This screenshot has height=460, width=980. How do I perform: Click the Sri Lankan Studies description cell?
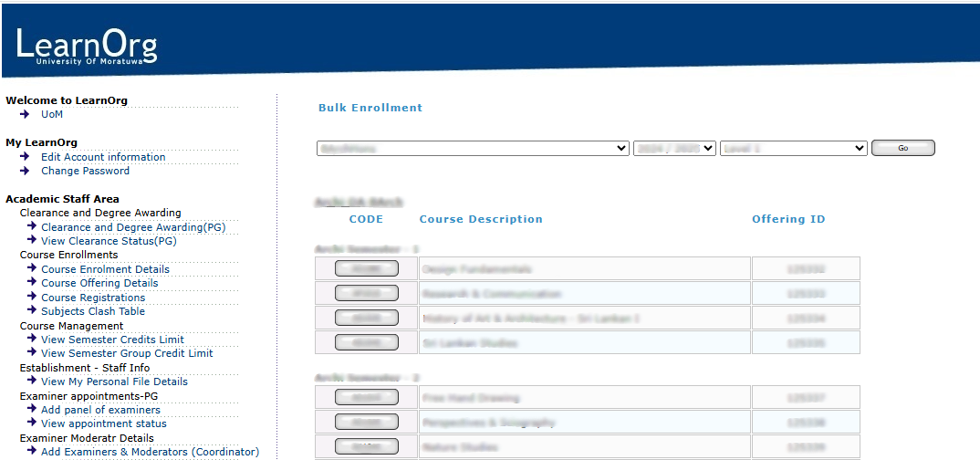[x=584, y=342]
